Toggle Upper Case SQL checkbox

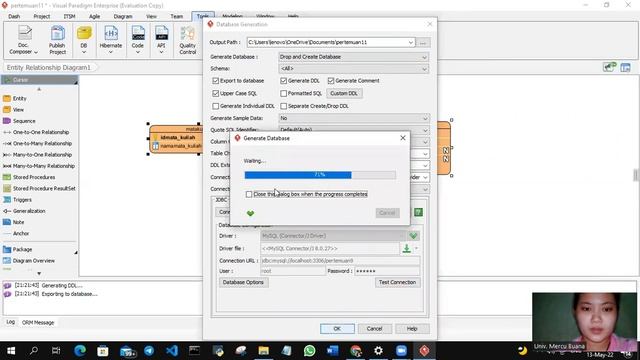coord(216,93)
